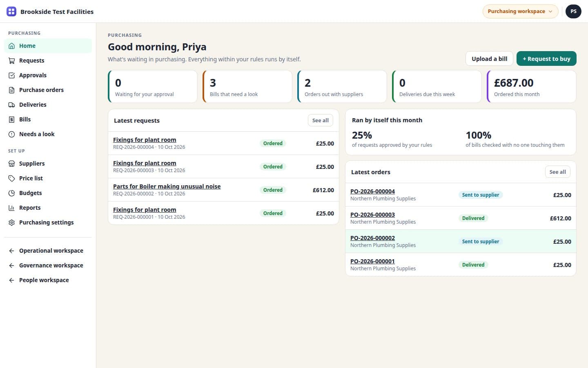Click the Price list tag icon

point(12,178)
